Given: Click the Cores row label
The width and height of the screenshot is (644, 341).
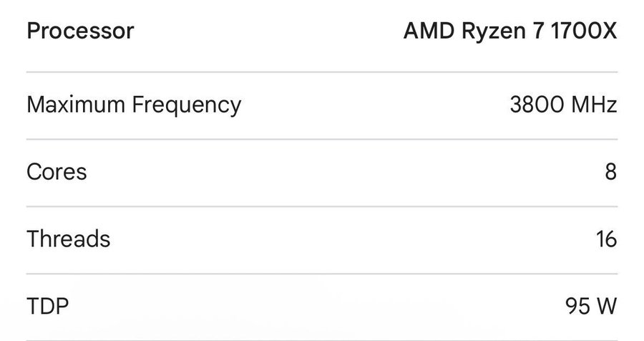Looking at the screenshot, I should [57, 172].
